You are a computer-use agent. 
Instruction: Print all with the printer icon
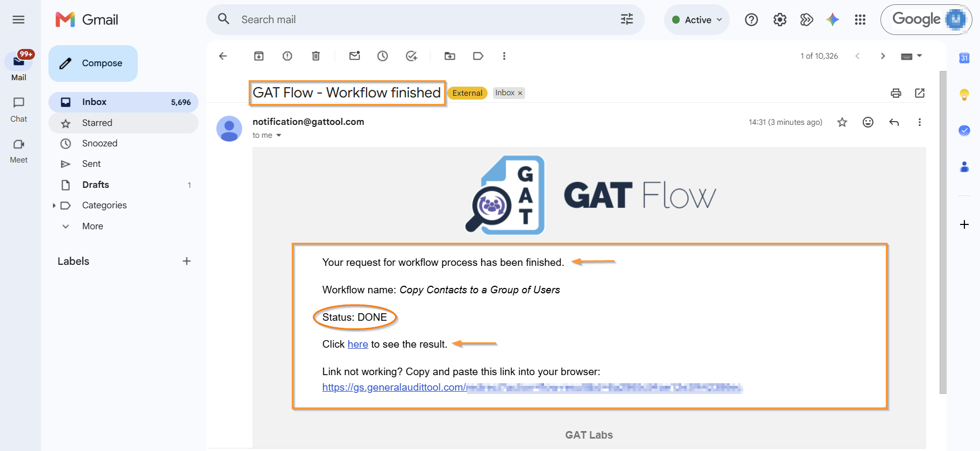(896, 93)
